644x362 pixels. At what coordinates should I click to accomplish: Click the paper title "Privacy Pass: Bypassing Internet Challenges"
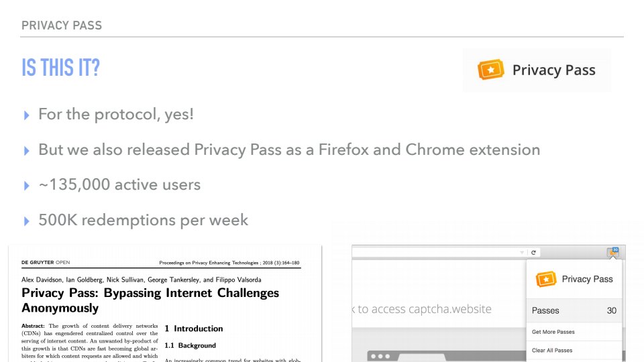click(x=150, y=293)
